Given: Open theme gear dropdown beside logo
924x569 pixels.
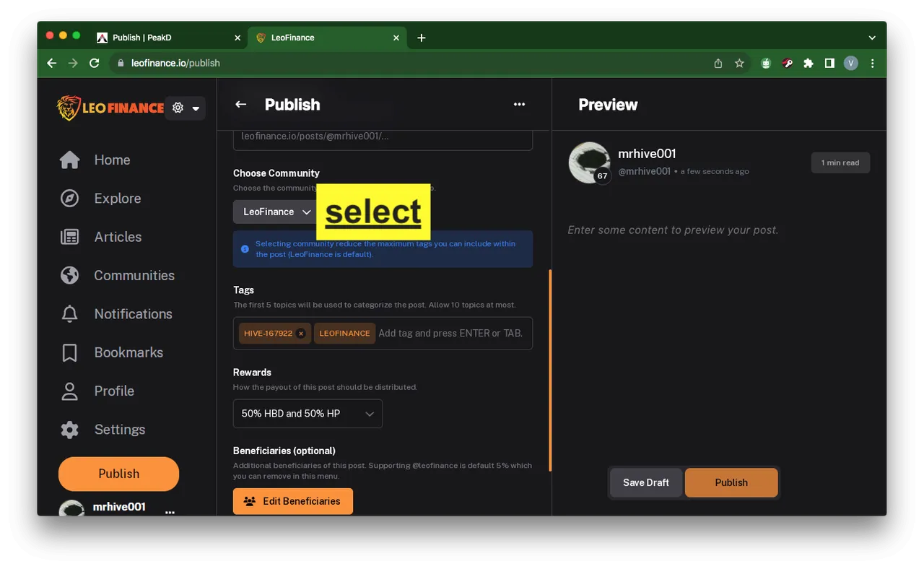Looking at the screenshot, I should click(x=186, y=108).
